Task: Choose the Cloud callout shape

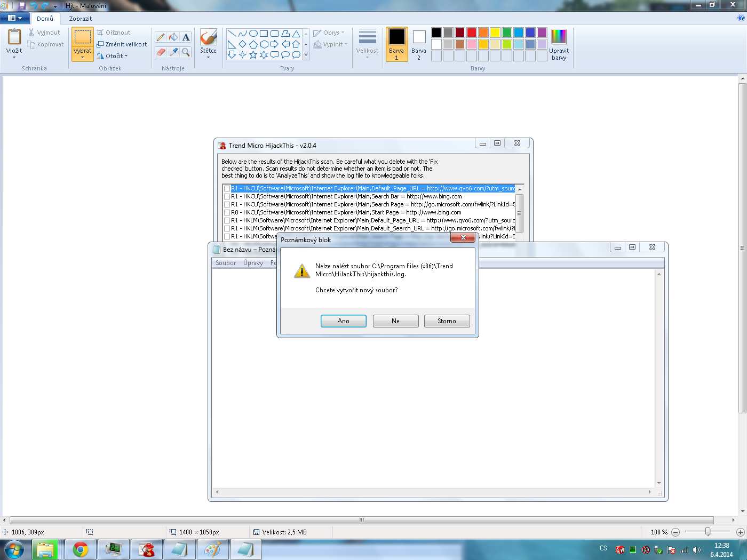Action: 296,54
